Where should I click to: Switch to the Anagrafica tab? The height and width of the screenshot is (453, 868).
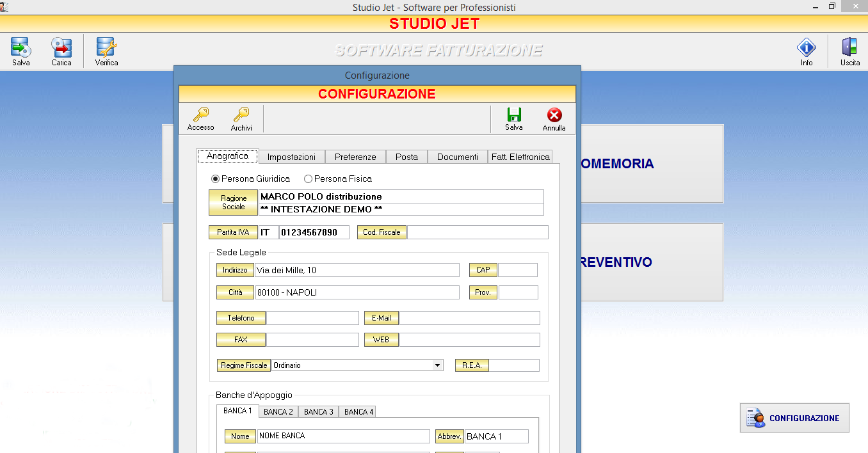click(x=227, y=156)
